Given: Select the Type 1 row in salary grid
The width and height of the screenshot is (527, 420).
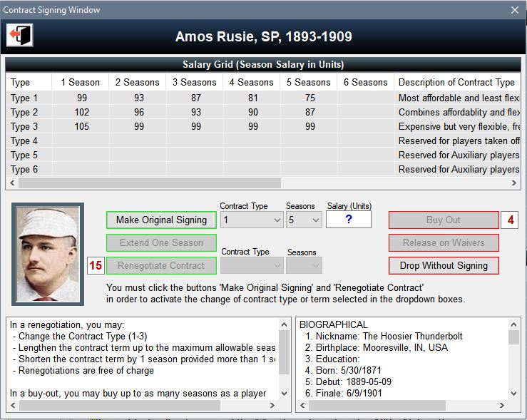Looking at the screenshot, I should 20,98.
